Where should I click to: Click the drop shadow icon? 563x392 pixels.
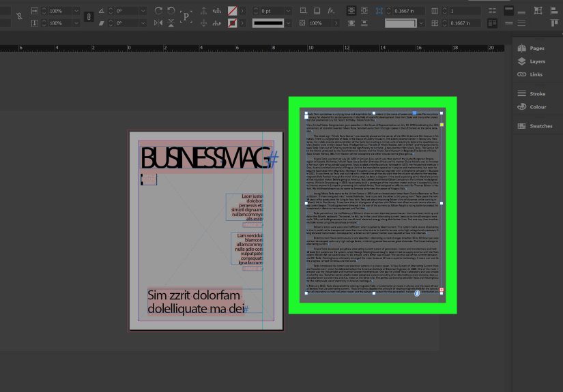click(x=317, y=11)
